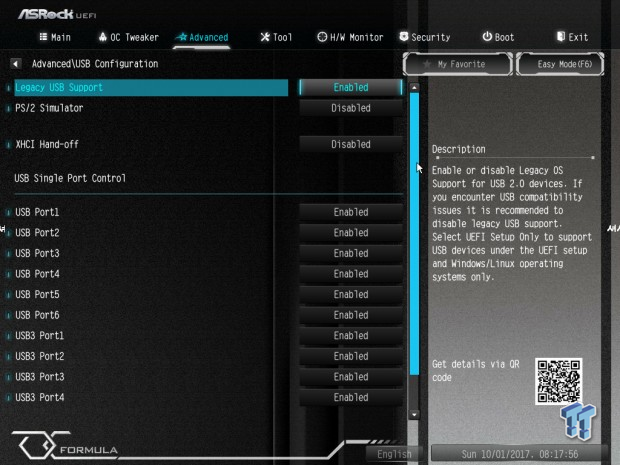Select the Legacy USB Support row
Screen dimensions: 620x465
pyautogui.click(x=151, y=87)
